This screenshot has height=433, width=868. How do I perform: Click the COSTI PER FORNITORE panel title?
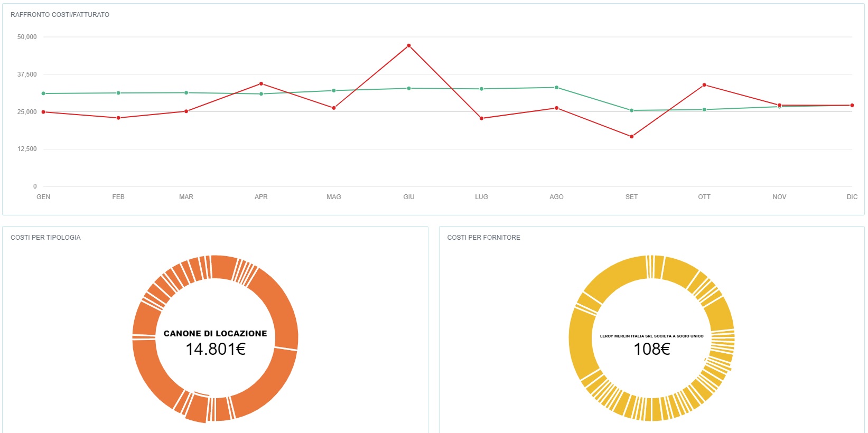483,238
